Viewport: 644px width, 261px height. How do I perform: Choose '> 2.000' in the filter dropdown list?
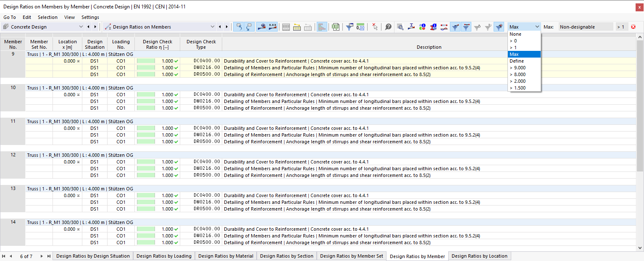524,81
